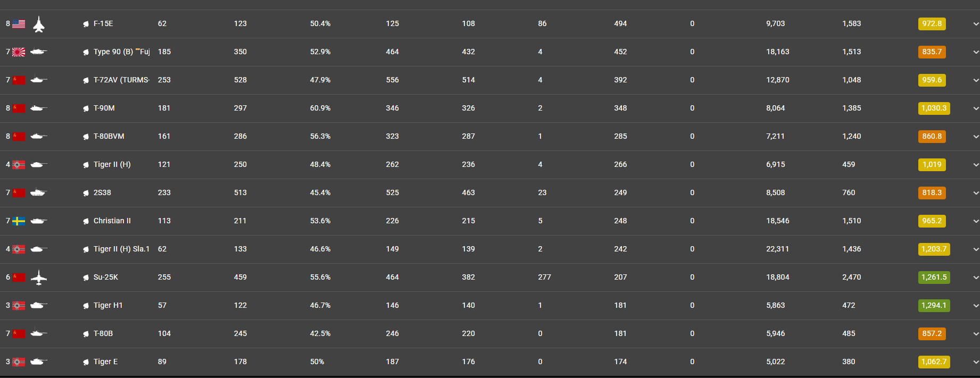Expand the Tiger E row chevron
Screen dimensions: 980x378
click(x=976, y=362)
